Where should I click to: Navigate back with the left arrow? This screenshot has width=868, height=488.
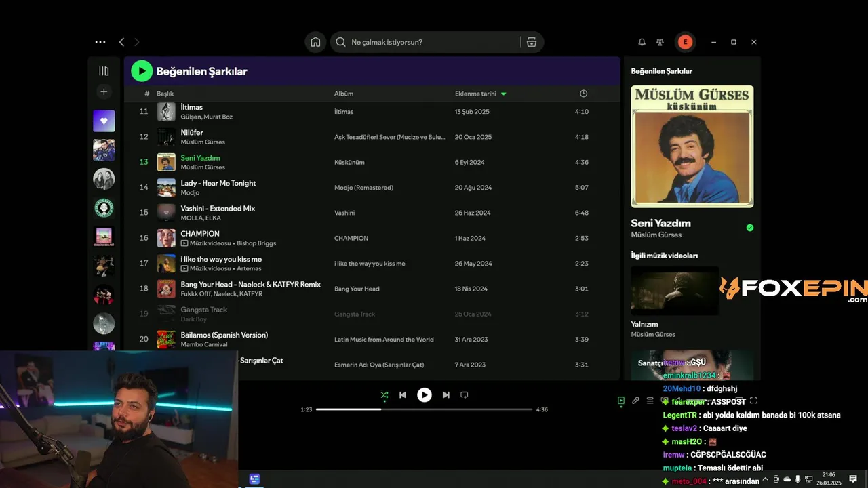tap(121, 42)
